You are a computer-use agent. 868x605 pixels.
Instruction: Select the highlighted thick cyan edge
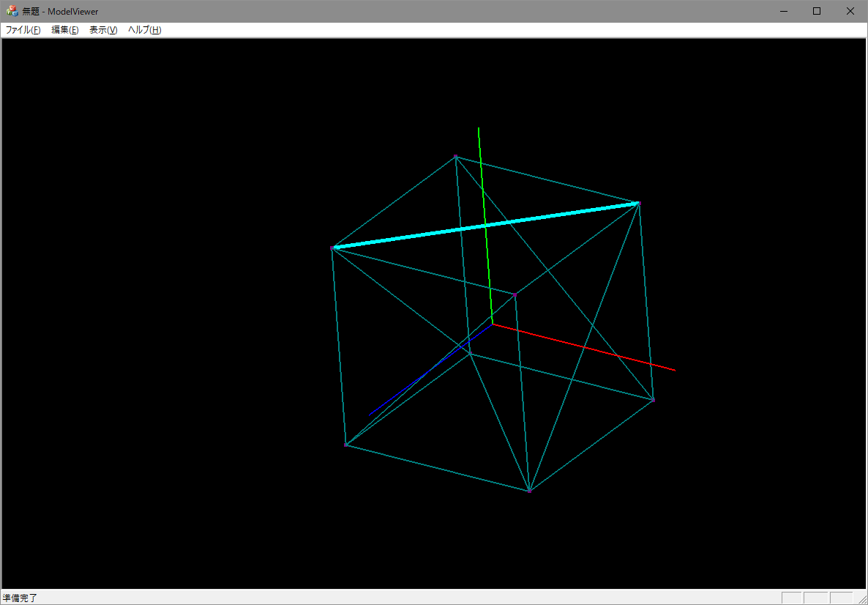[485, 226]
